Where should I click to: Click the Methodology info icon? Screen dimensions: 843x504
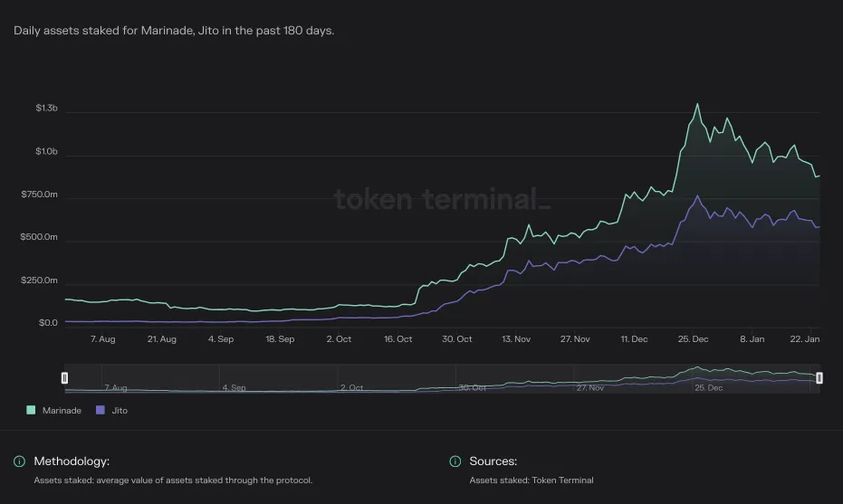(19, 461)
